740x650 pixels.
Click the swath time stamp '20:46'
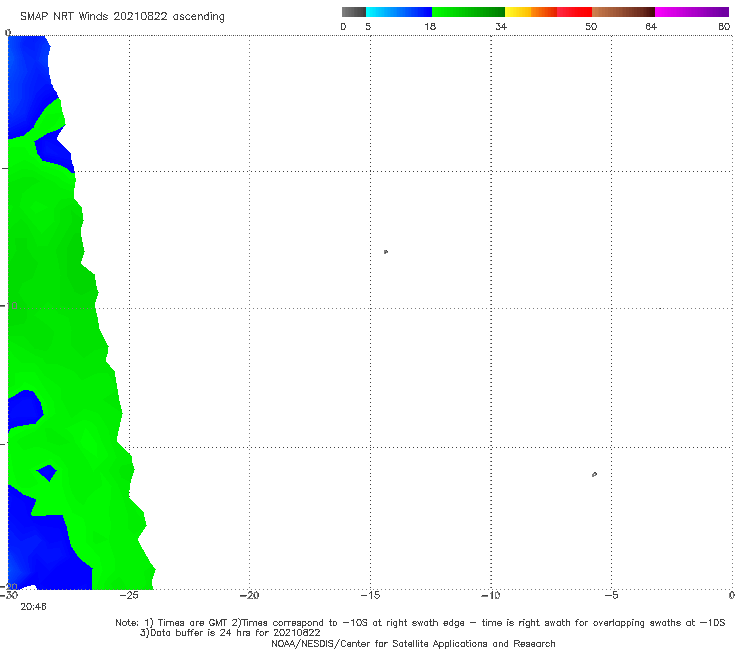pyautogui.click(x=34, y=607)
